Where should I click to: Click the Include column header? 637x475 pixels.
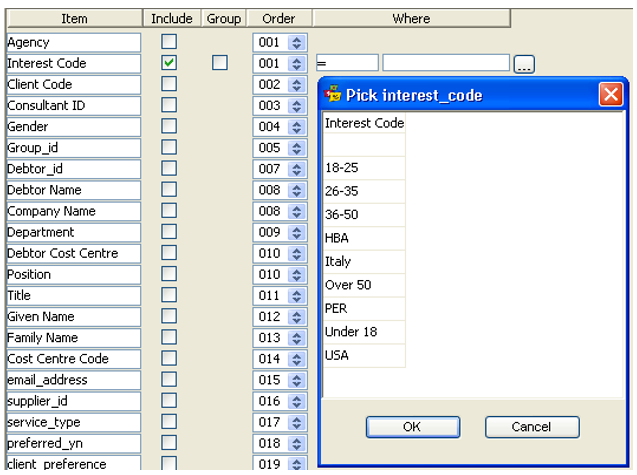click(x=172, y=19)
